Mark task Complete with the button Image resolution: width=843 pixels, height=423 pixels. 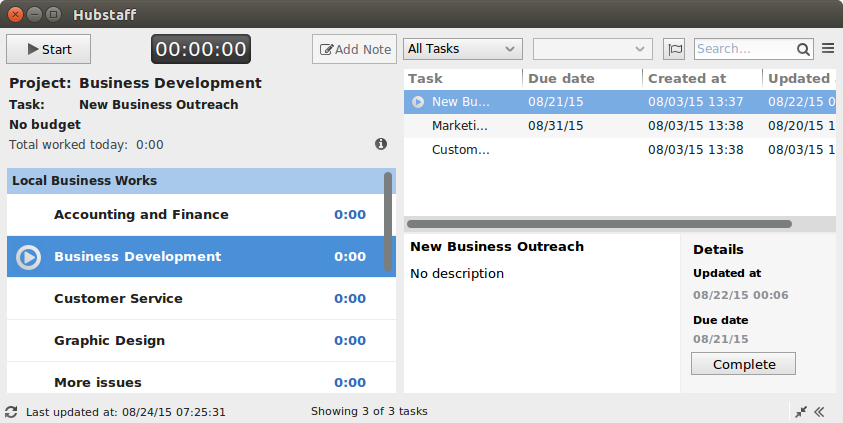(x=743, y=364)
